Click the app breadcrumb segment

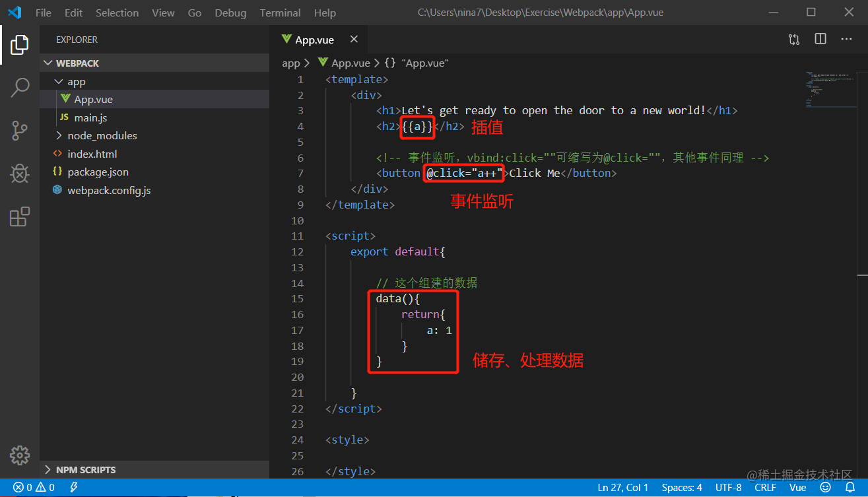[x=291, y=63]
